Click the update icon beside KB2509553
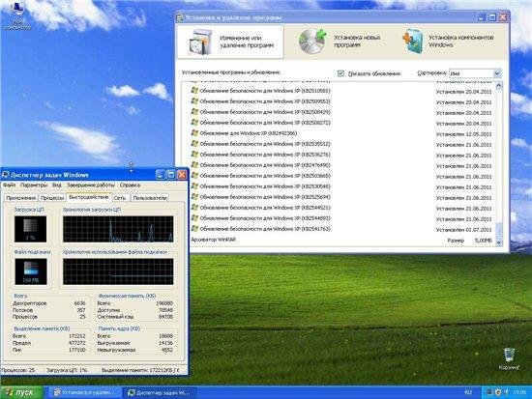This screenshot has width=532, height=399. (194, 101)
